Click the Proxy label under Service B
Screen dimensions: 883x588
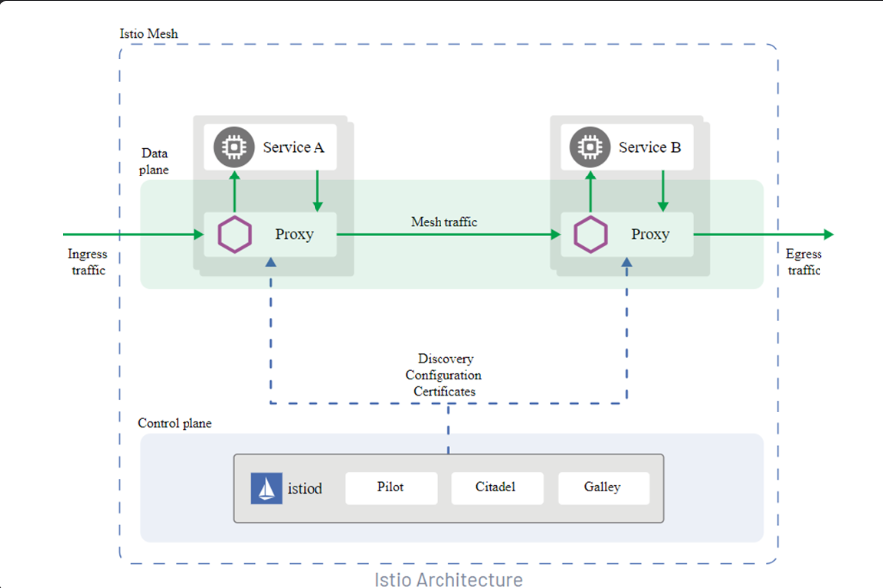click(x=650, y=234)
